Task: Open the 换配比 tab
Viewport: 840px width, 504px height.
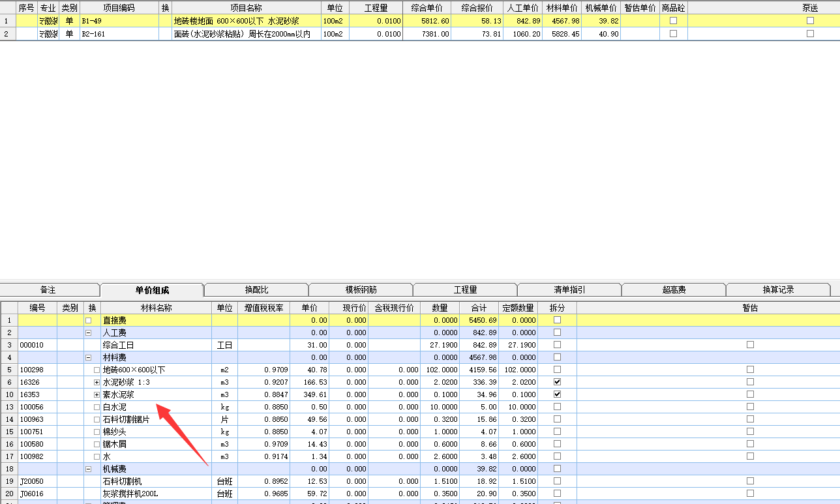Action: 256,289
